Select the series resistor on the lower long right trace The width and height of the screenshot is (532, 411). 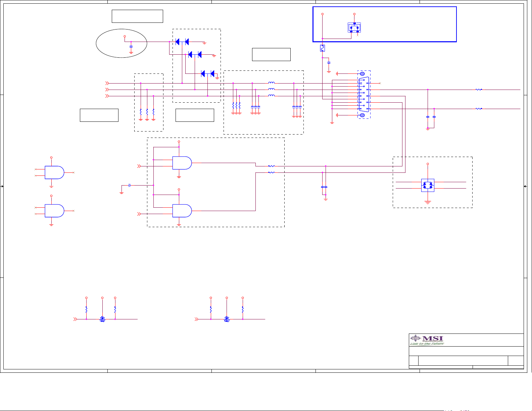(x=479, y=109)
